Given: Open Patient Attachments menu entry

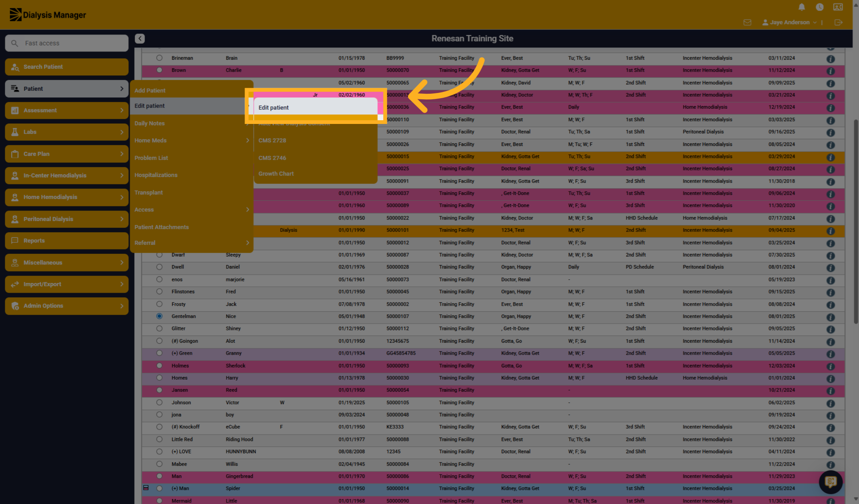Looking at the screenshot, I should [x=192, y=227].
